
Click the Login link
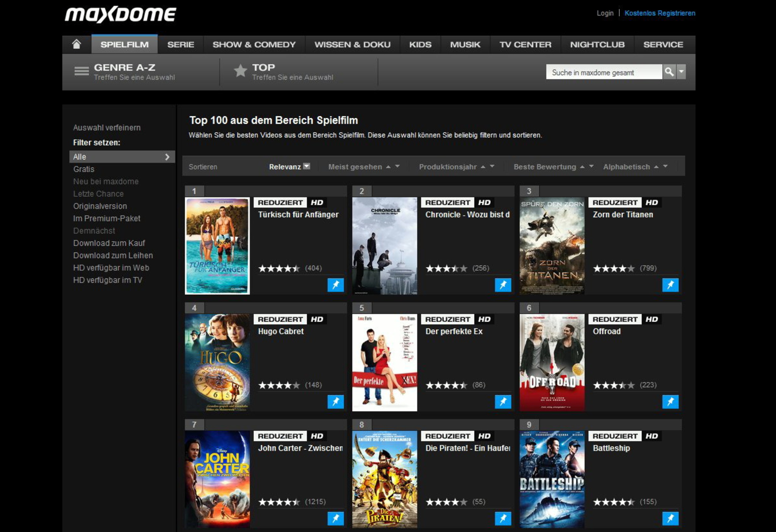605,13
